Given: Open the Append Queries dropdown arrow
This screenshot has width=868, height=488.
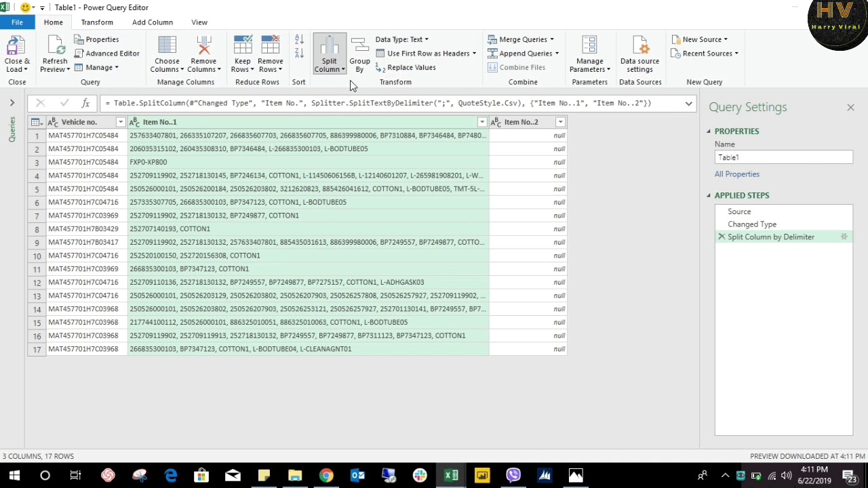Looking at the screenshot, I should click(557, 54).
